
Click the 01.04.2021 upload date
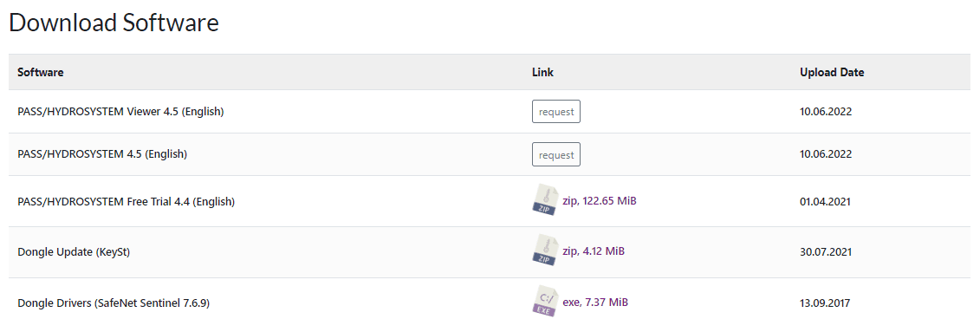click(x=826, y=201)
